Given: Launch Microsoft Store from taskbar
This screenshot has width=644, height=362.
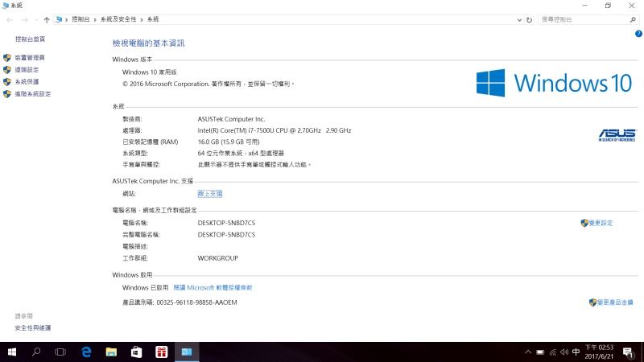Looking at the screenshot, I should point(136,352).
